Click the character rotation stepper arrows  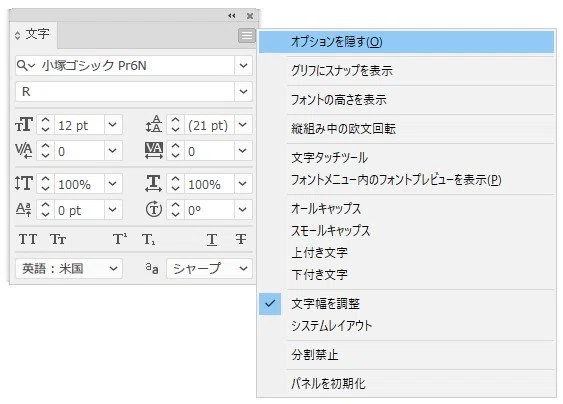175,209
